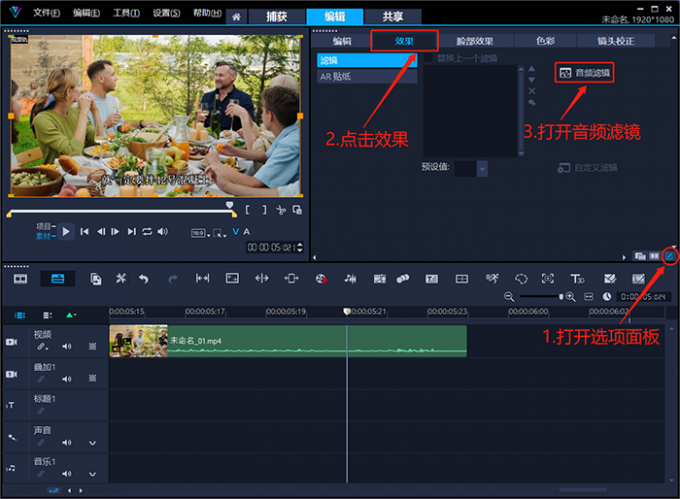Open the 设置 menu

point(166,13)
